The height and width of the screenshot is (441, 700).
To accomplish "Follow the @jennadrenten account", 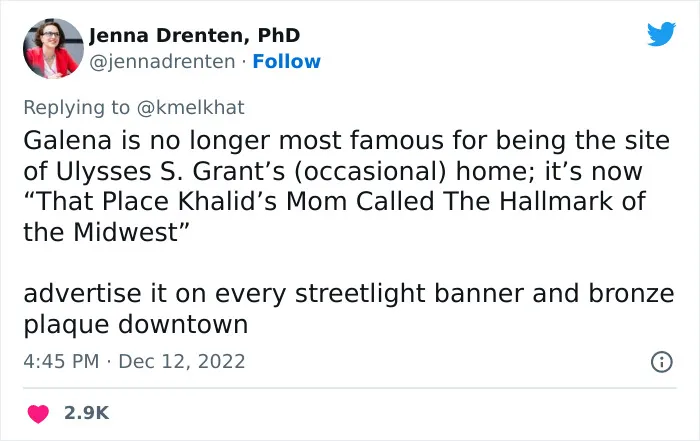I will [286, 62].
